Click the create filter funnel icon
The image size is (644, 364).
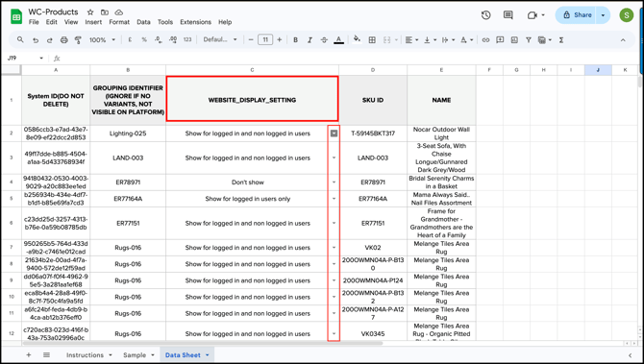[x=529, y=39]
